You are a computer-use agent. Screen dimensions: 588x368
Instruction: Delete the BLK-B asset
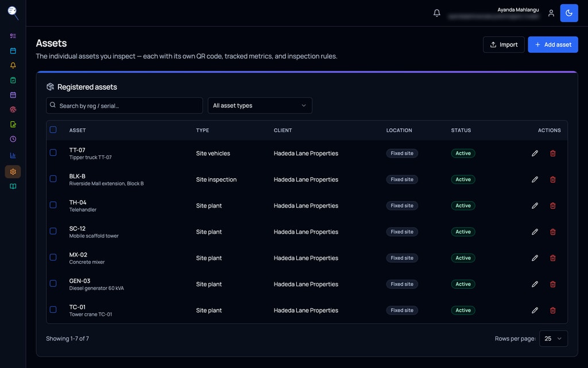click(x=553, y=179)
